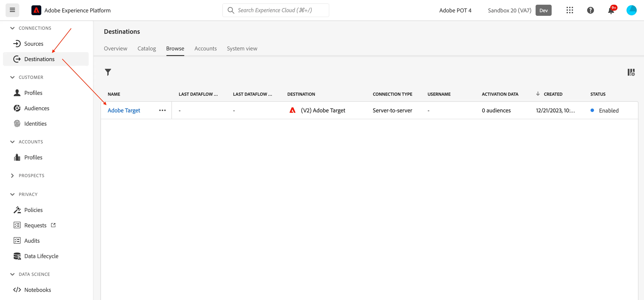Switch to the System view tab

242,49
